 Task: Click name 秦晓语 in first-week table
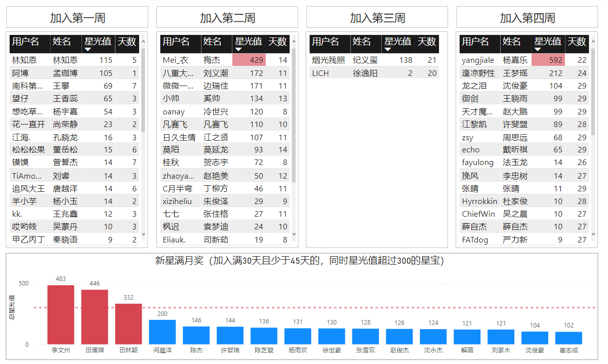(x=65, y=239)
